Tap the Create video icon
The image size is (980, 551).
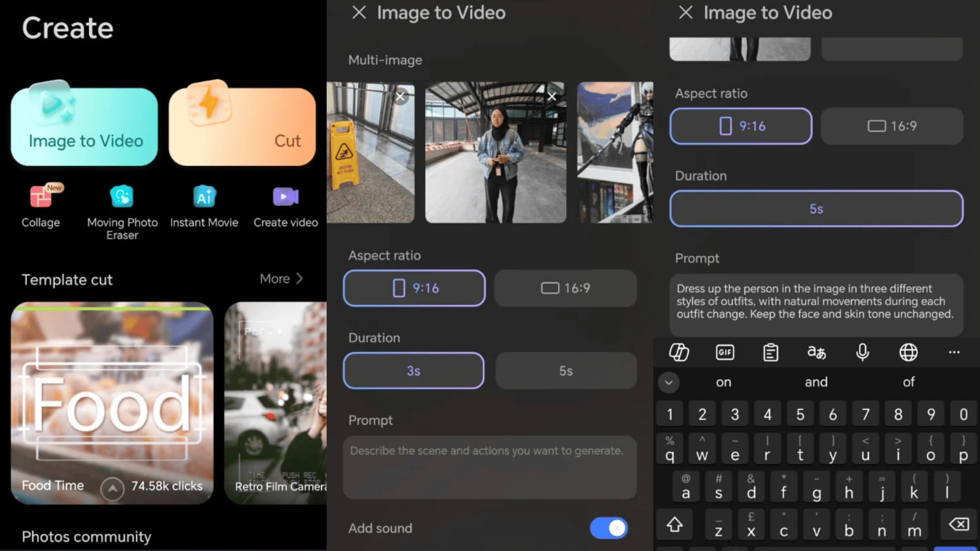(x=285, y=197)
